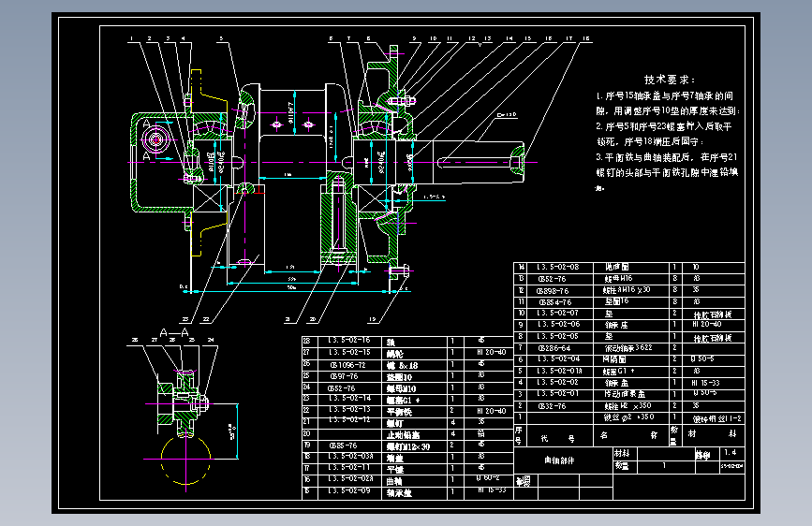812x526 pixels.
Task: Click part code 'L3.5-02-05' cell
Action: [558, 336]
